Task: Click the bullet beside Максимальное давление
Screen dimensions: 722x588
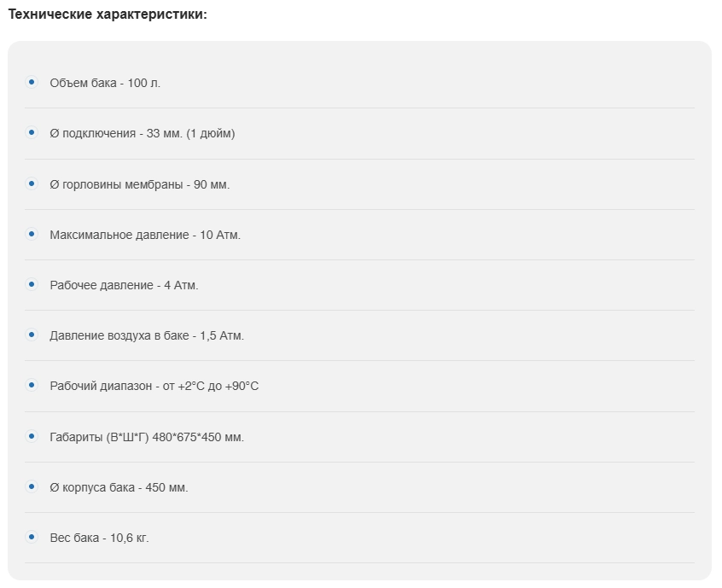Action: click(32, 234)
